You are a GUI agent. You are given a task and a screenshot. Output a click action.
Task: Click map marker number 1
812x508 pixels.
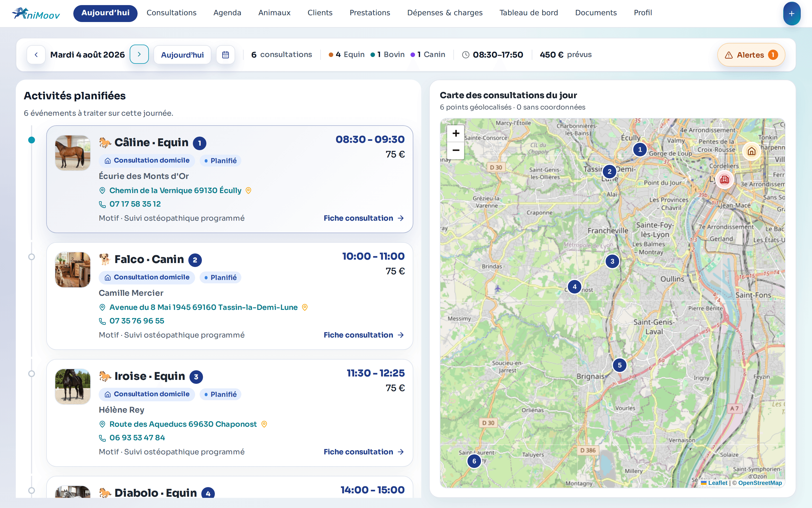tap(640, 150)
